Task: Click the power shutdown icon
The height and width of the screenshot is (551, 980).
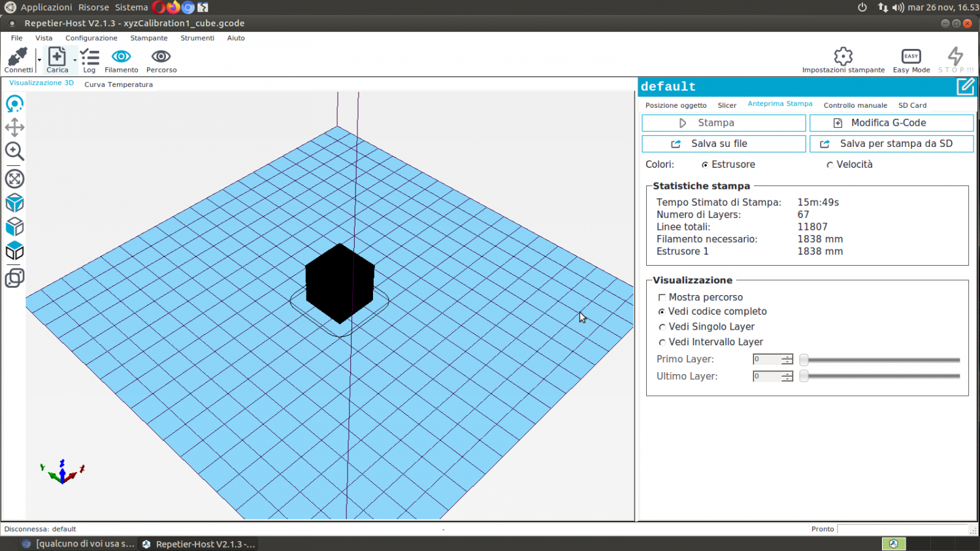Action: click(x=862, y=7)
